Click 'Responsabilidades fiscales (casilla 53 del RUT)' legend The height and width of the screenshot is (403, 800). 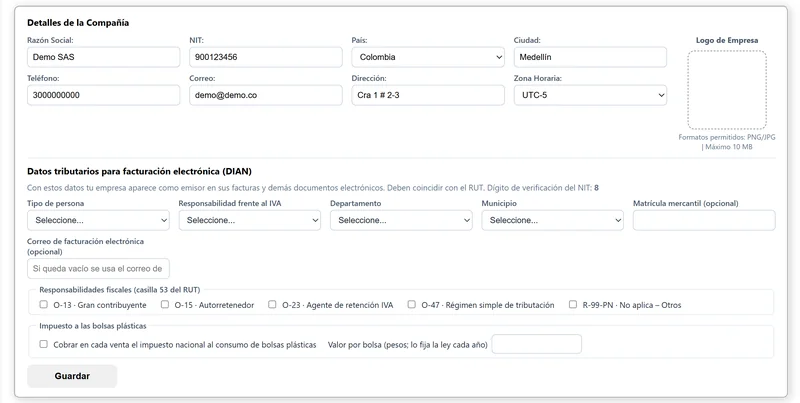(x=120, y=290)
